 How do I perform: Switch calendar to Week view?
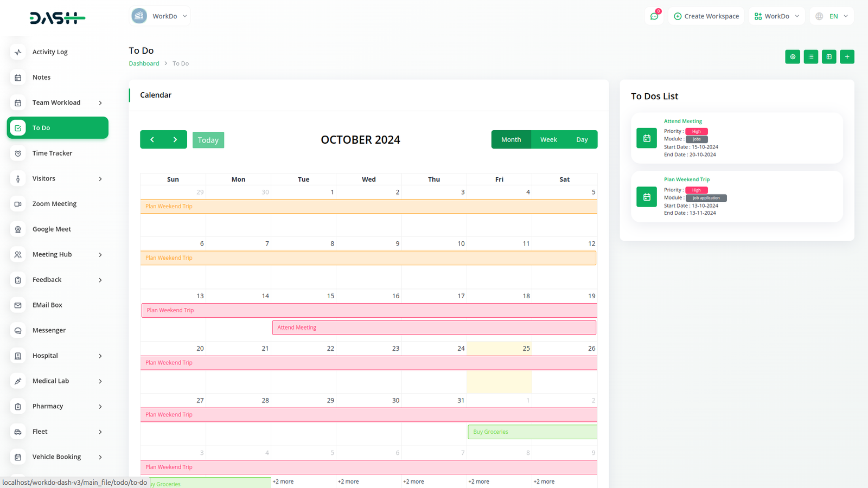548,139
